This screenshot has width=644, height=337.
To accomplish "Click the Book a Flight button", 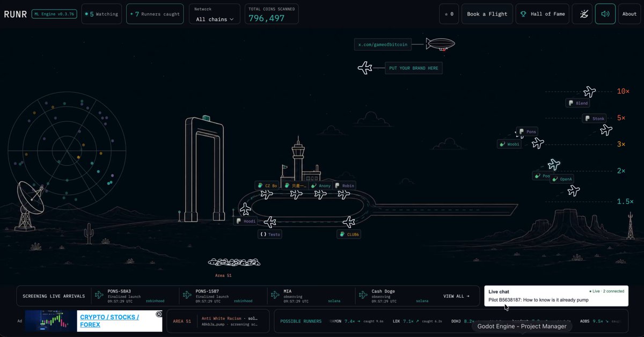I will [487, 14].
